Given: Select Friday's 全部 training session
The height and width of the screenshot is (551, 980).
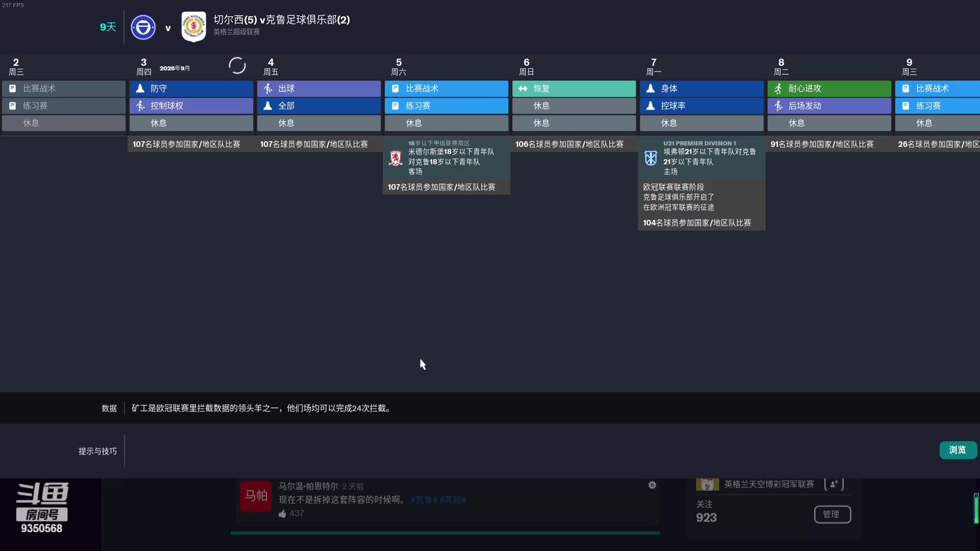Looking at the screenshot, I should [x=319, y=106].
